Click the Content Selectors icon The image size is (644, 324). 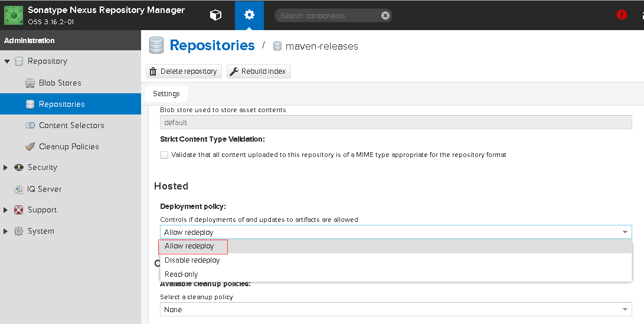point(30,125)
